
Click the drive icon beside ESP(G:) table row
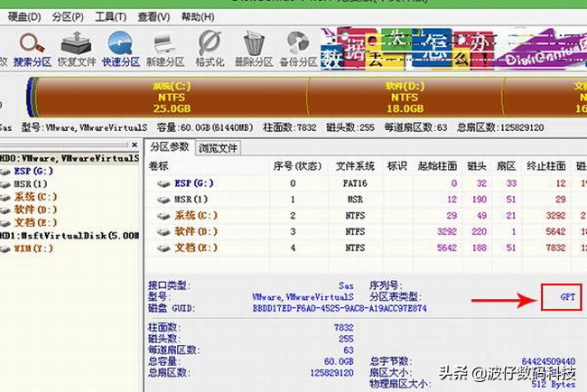click(x=163, y=184)
